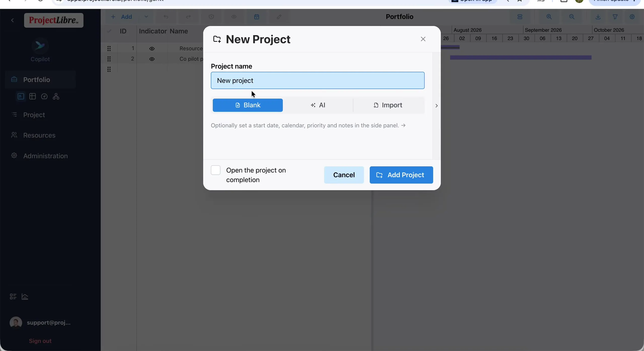This screenshot has height=351, width=644.
Task: Click the undo icon in toolbar
Action: 166,17
